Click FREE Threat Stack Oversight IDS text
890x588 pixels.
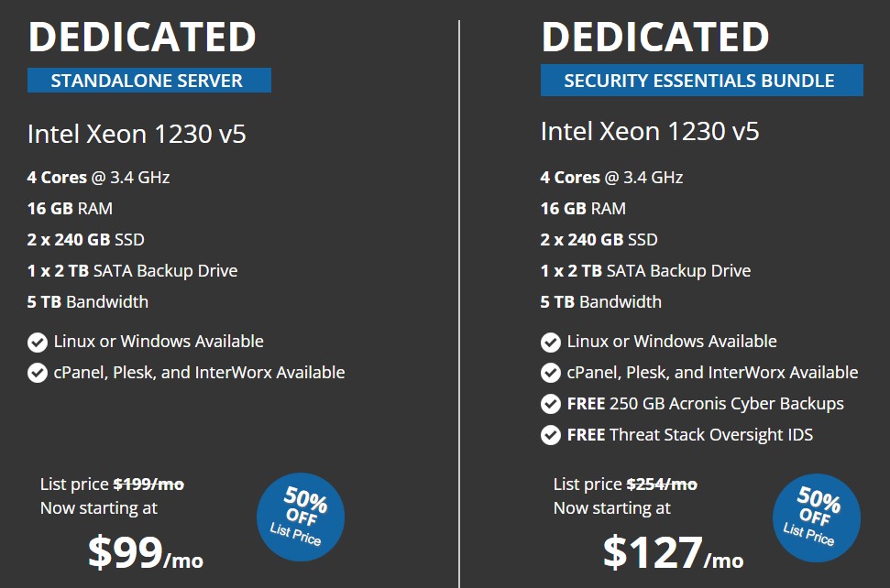(x=689, y=434)
